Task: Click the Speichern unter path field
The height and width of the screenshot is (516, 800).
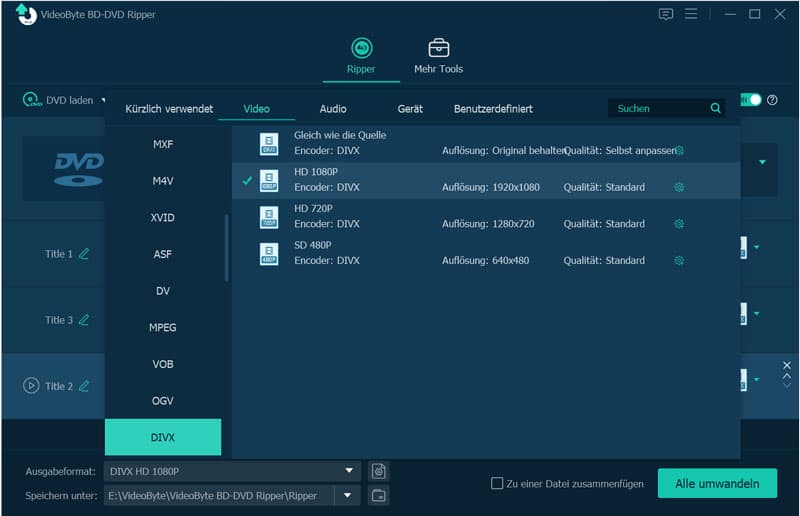Action: pos(219,496)
